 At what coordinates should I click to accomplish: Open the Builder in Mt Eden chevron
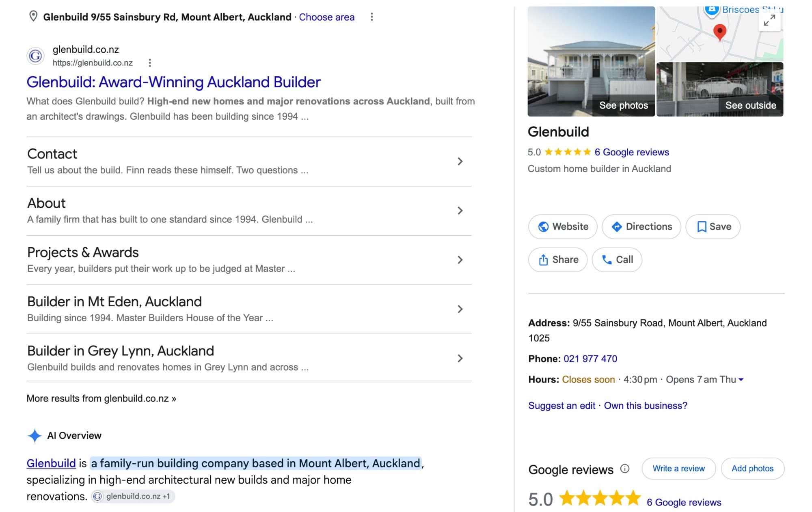point(460,309)
